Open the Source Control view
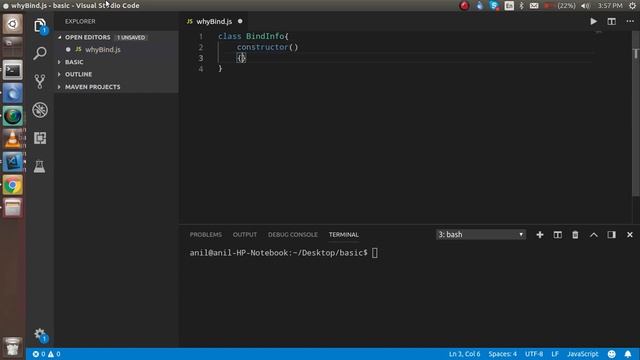This screenshot has height=360, width=640. [40, 81]
